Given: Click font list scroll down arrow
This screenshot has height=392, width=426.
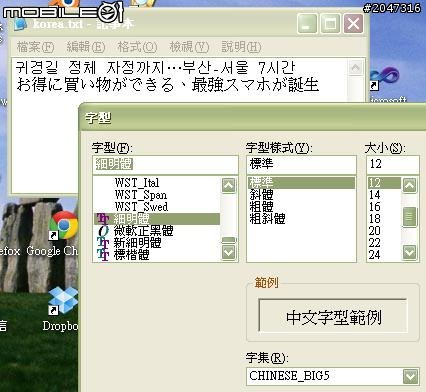Looking at the screenshot, I should (x=229, y=252).
